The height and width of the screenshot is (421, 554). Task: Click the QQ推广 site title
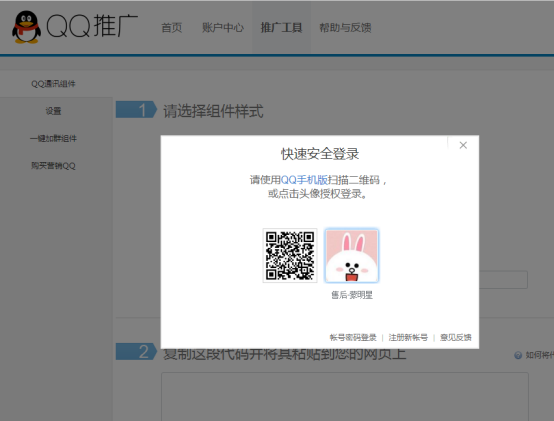92,26
